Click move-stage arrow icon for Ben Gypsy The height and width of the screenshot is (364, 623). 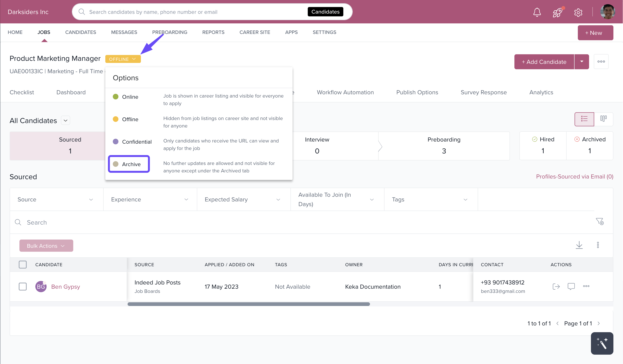coord(556,286)
